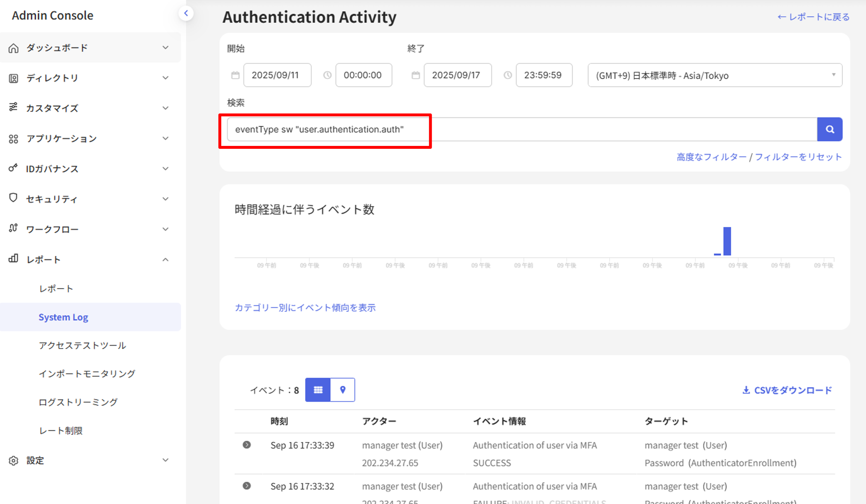This screenshot has height=504, width=866.
Task: Click the Applications grid icon
Action: tap(13, 139)
